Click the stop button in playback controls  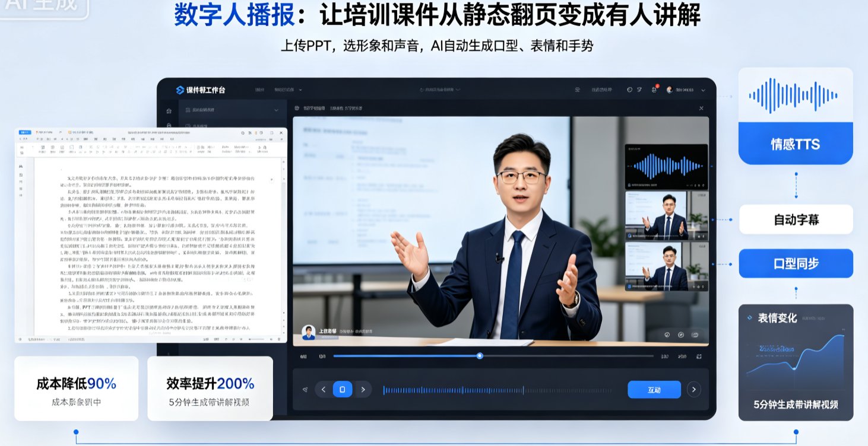coord(343,390)
